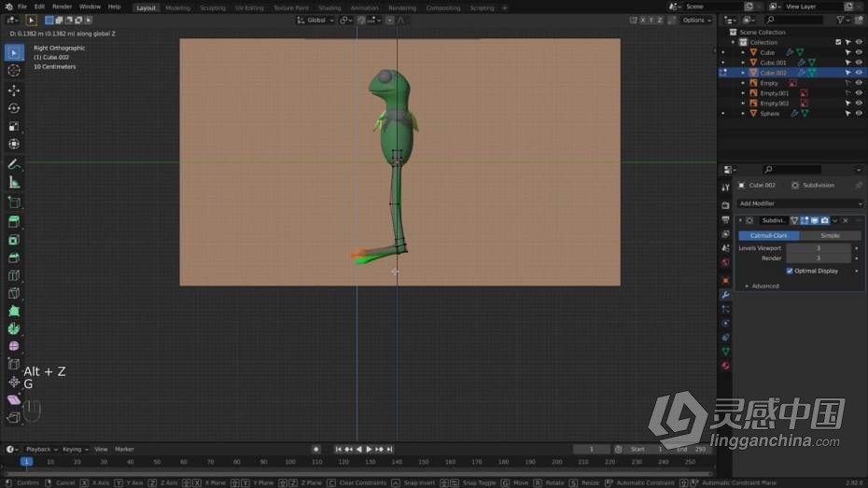Image resolution: width=868 pixels, height=488 pixels.
Task: Toggle visibility of Cube.001
Action: coord(859,63)
